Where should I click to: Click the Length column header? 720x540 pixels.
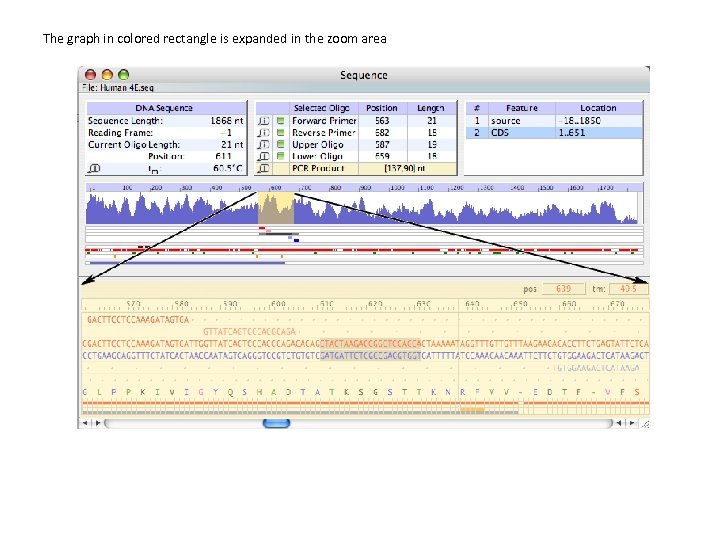[x=431, y=108]
